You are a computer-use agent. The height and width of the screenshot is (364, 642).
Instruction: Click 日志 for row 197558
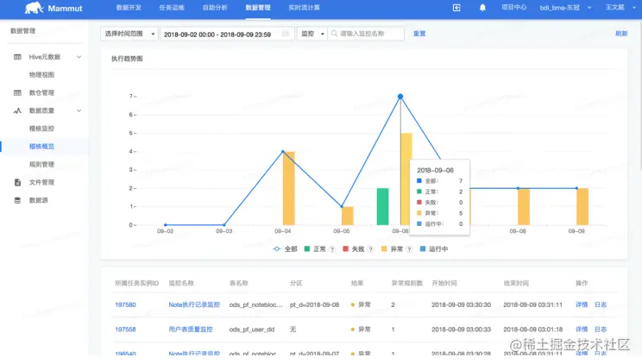click(601, 329)
